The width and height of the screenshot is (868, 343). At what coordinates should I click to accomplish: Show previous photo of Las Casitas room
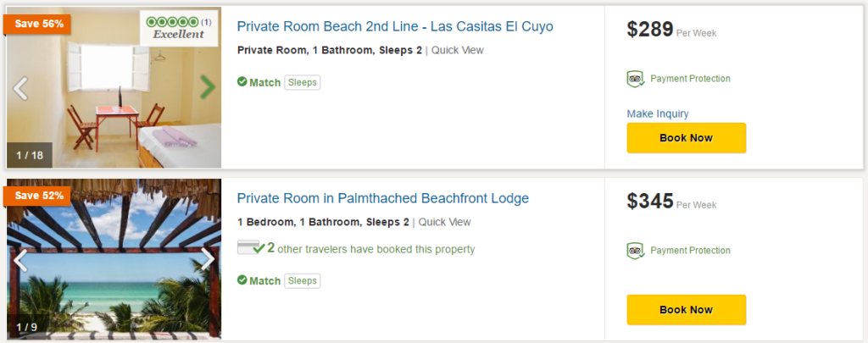point(20,87)
